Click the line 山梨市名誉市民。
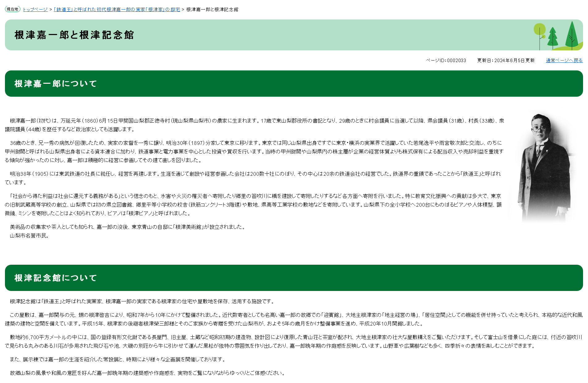 point(29,236)
